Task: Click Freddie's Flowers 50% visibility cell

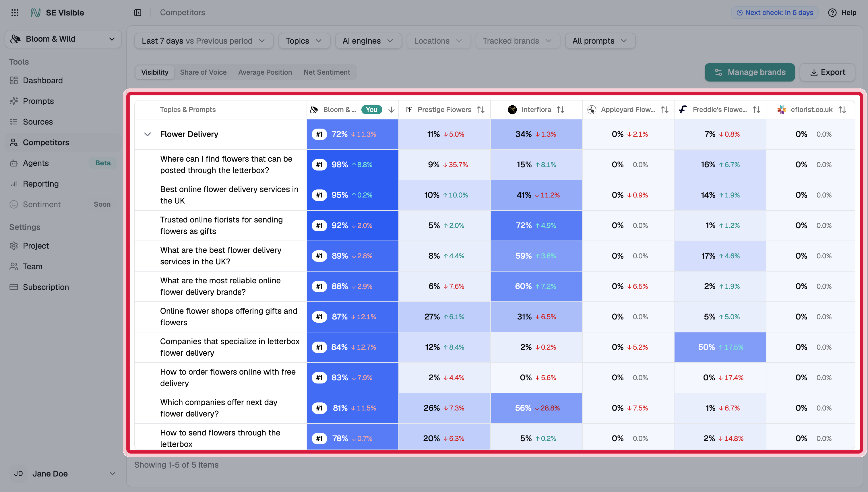Action: click(720, 347)
